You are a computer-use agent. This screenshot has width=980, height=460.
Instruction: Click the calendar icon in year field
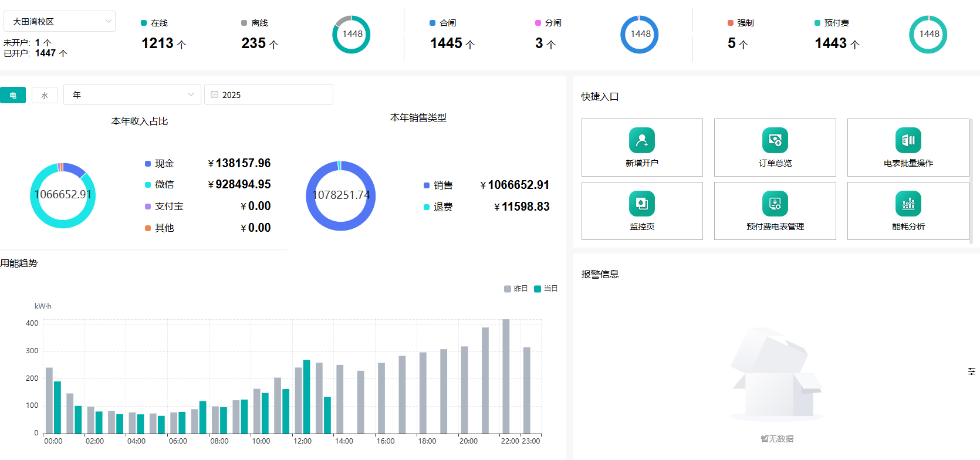click(x=215, y=94)
